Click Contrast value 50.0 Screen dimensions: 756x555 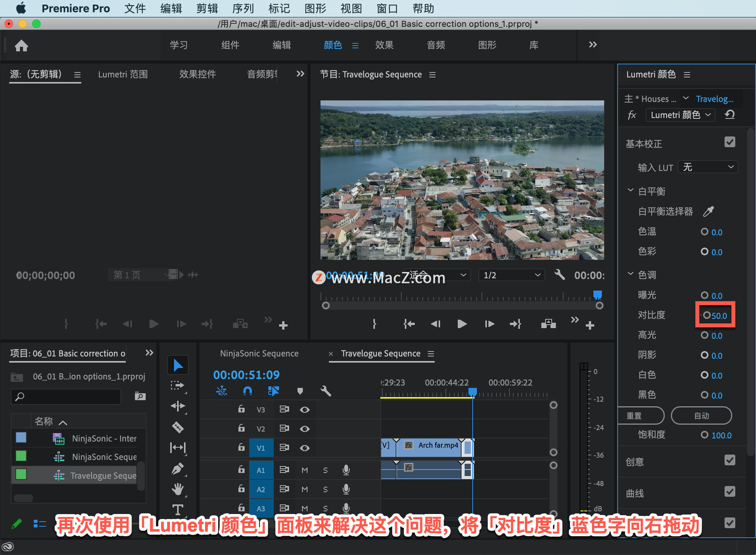tap(719, 316)
